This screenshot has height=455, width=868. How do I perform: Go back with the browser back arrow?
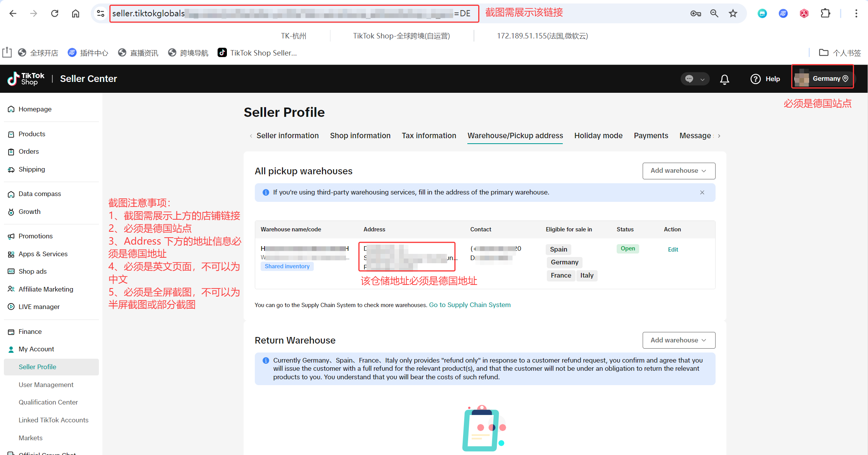[13, 14]
